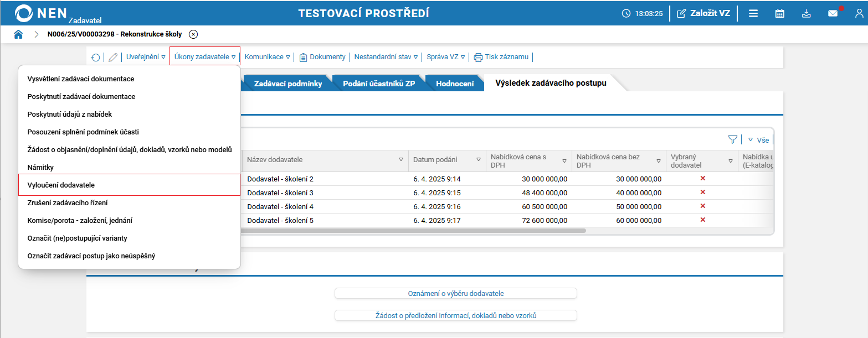The image size is (868, 338).
Task: Expand the Vše dropdown above the table
Action: tap(758, 139)
